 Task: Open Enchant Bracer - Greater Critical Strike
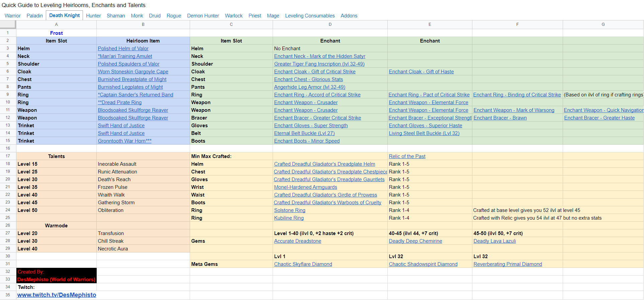tap(317, 118)
